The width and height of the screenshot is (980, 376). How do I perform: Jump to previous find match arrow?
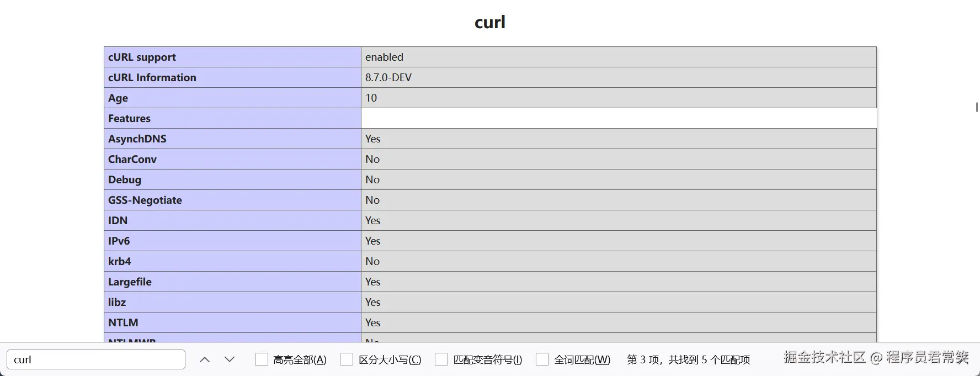coord(205,359)
